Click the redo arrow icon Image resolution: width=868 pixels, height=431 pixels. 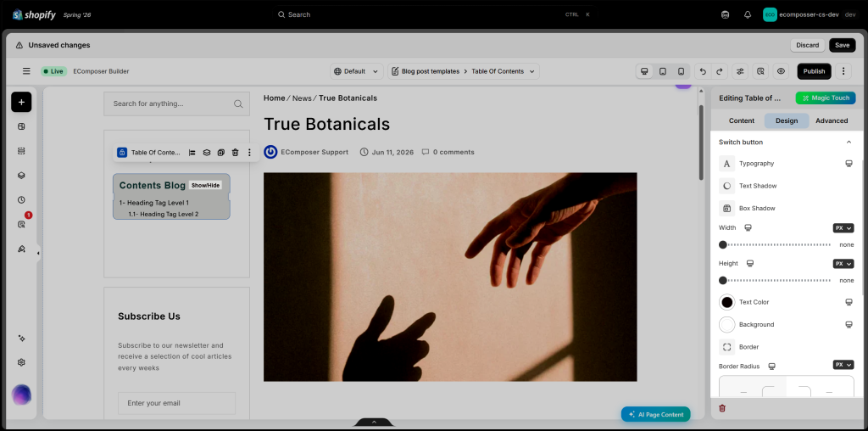tap(719, 71)
